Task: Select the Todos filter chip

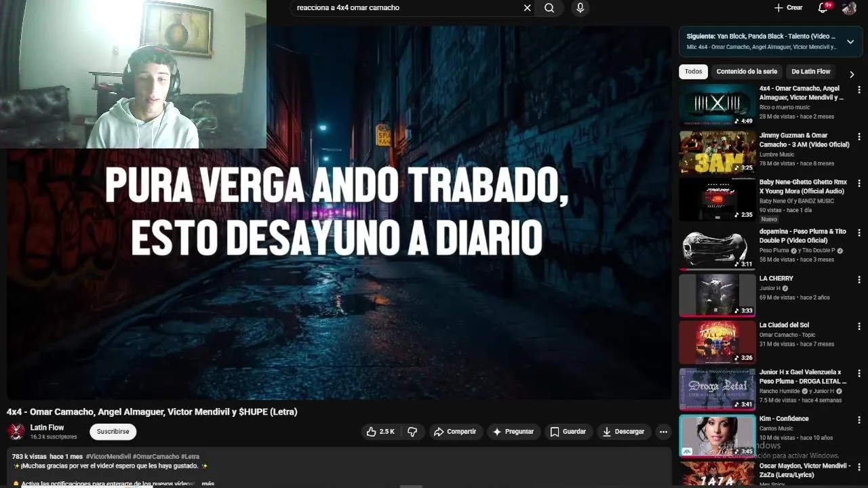Action: click(693, 72)
